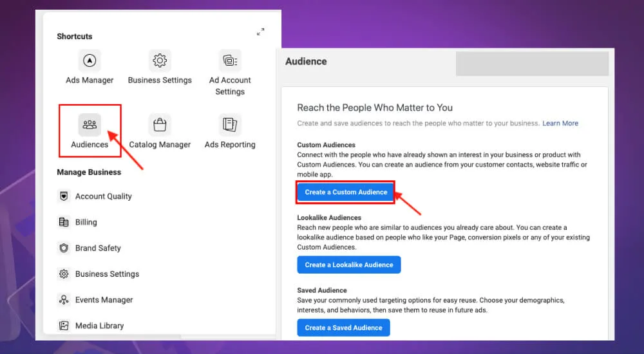Click the Brand Safety shield icon
Viewport: 644px width, 354px height.
tap(64, 248)
